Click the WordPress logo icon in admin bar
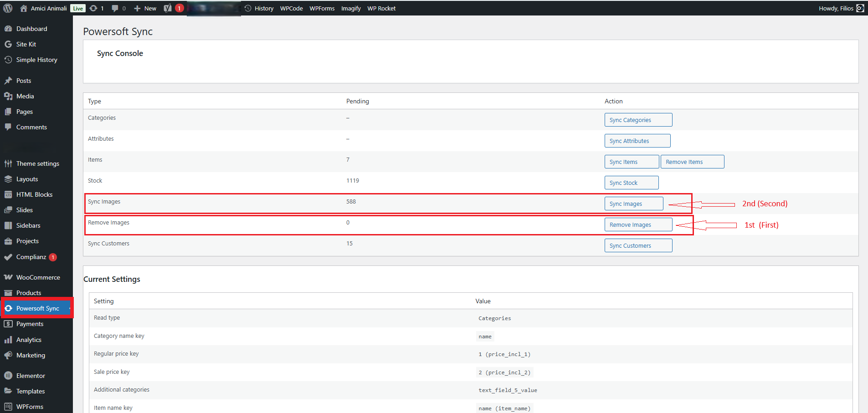Viewport: 868px width, 413px height. pyautogui.click(x=8, y=8)
